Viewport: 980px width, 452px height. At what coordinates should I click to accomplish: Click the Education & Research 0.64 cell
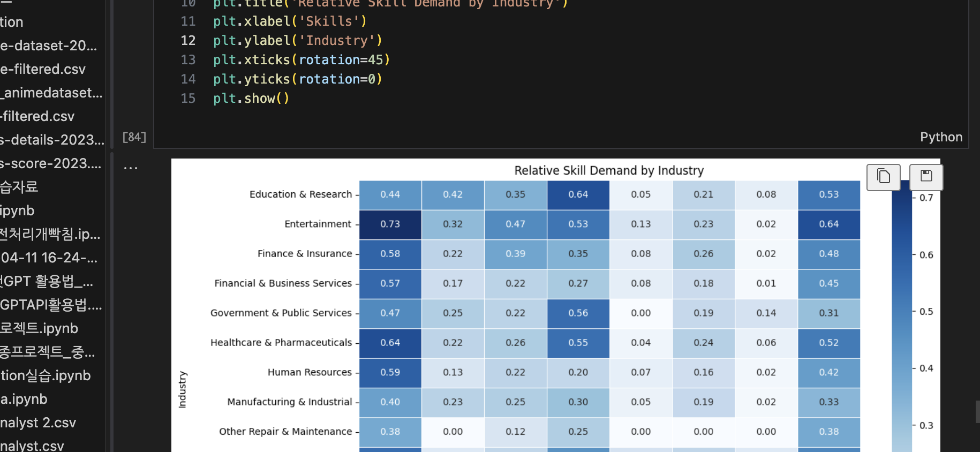578,194
